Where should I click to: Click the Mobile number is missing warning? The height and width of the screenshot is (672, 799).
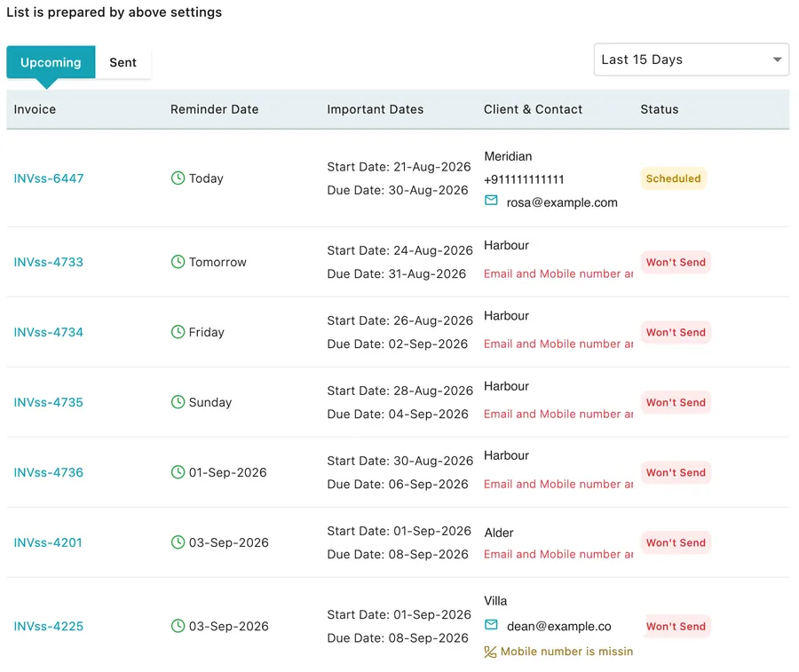[566, 651]
